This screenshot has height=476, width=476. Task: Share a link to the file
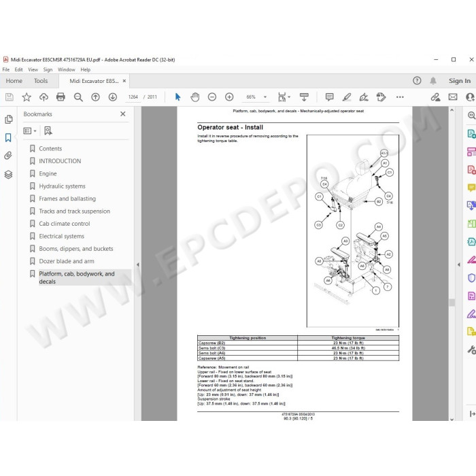pyautogui.click(x=436, y=97)
